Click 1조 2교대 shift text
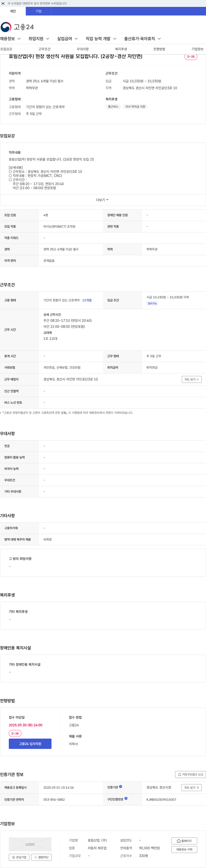 point(50,339)
